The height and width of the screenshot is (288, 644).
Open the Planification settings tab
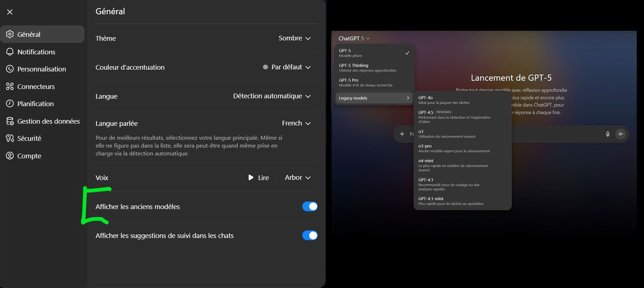click(42, 104)
